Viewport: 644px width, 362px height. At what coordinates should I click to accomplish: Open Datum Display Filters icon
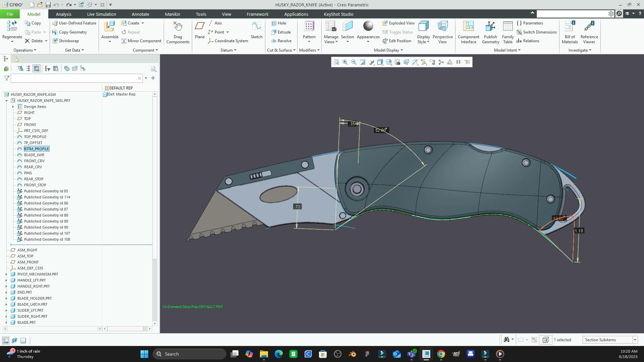point(424,62)
